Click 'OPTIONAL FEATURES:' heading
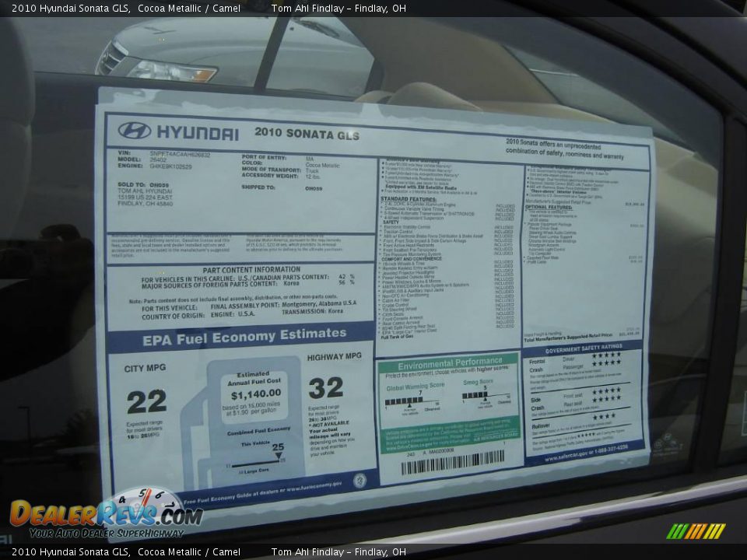This screenshot has height=560, width=747. tap(549, 207)
